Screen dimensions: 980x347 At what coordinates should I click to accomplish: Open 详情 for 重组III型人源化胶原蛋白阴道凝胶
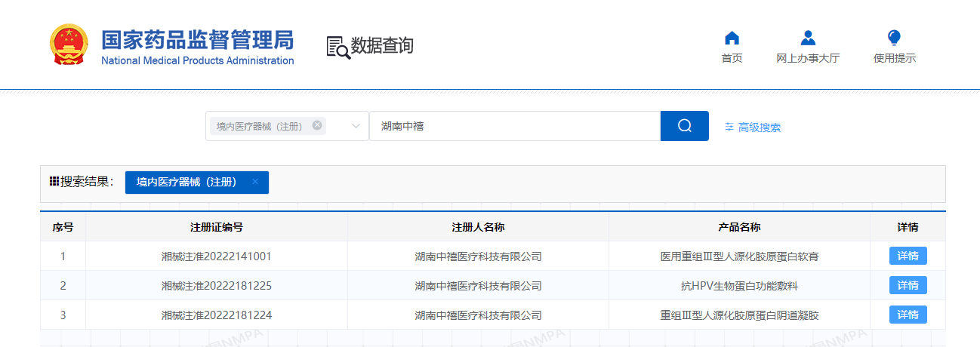[908, 315]
